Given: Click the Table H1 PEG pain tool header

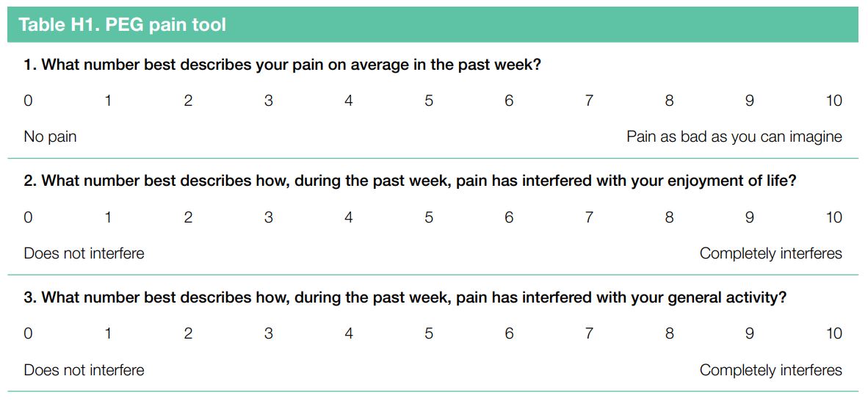Looking at the screenshot, I should coord(122,25).
